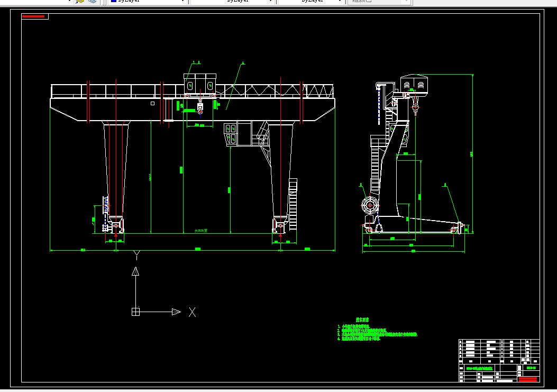The width and height of the screenshot is (557, 392).
Task: Select the green drawing title in the title block
Action: point(479,368)
